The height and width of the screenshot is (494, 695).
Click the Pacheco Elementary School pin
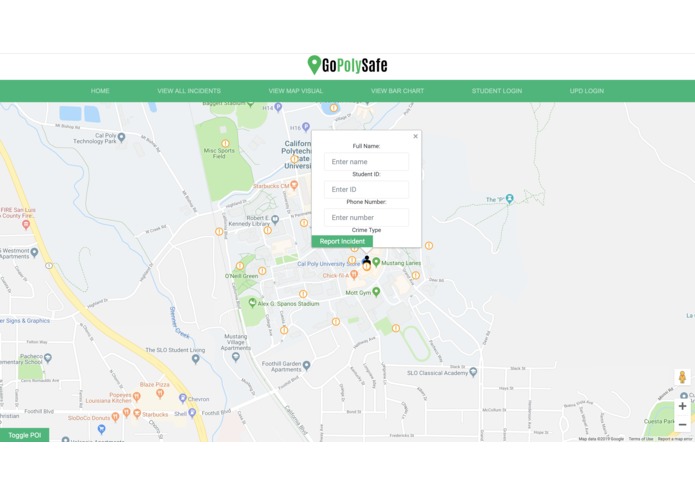(x=48, y=358)
